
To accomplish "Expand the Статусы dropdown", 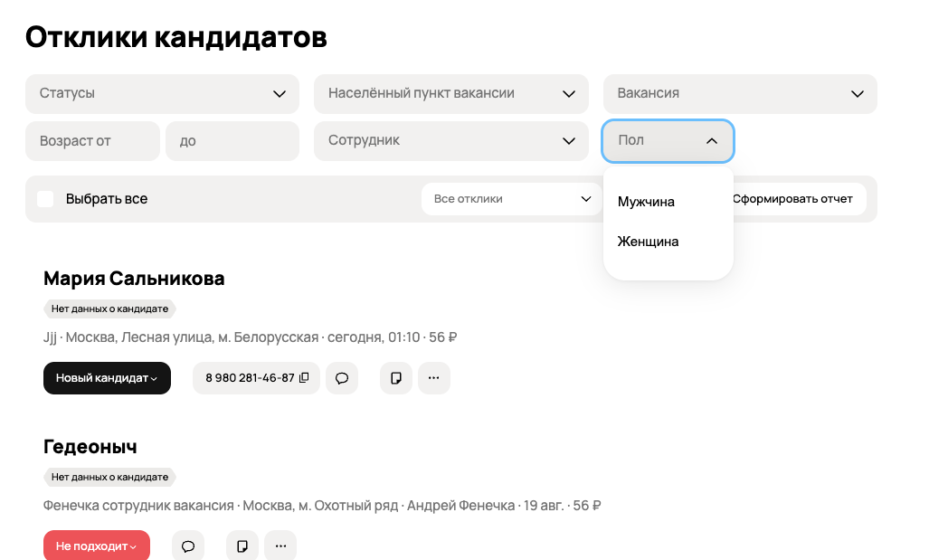I will [162, 93].
